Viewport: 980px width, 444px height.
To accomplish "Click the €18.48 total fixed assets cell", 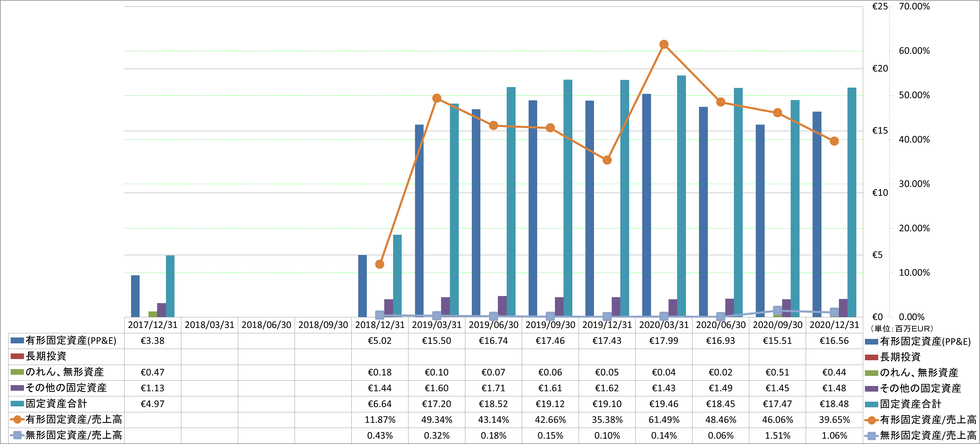I will click(x=834, y=404).
